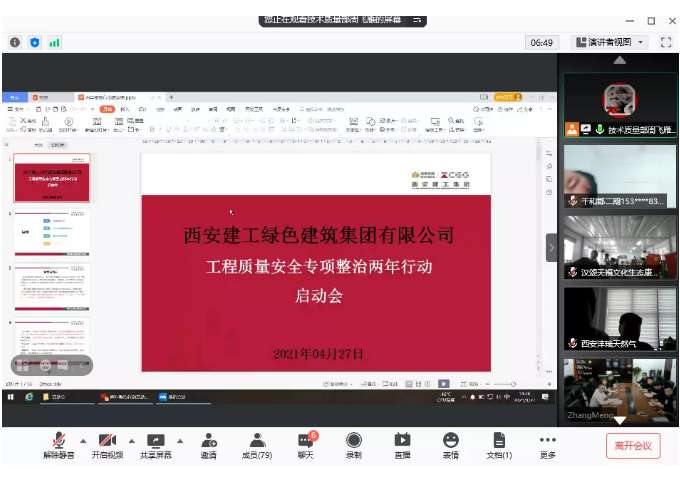Open the 聊天 chat panel
This screenshot has width=680, height=479.
pos(306,446)
